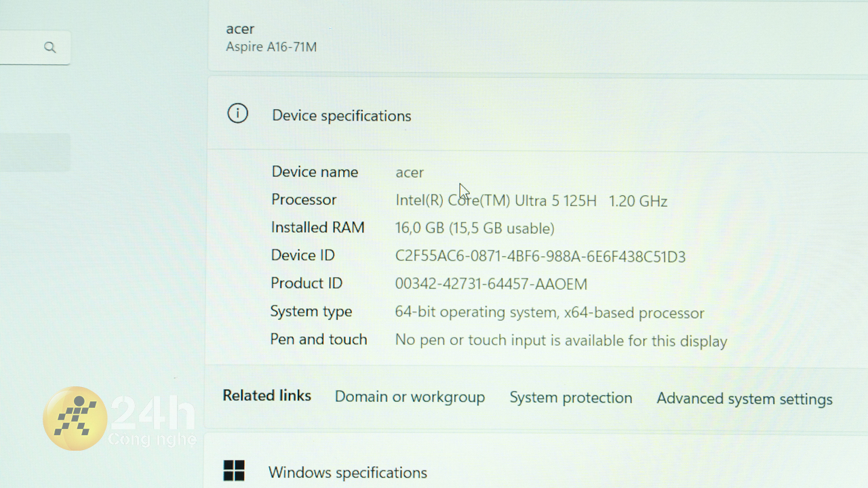Select the Intel Core Ultra 5 125H value
The width and height of the screenshot is (868, 488).
(532, 201)
